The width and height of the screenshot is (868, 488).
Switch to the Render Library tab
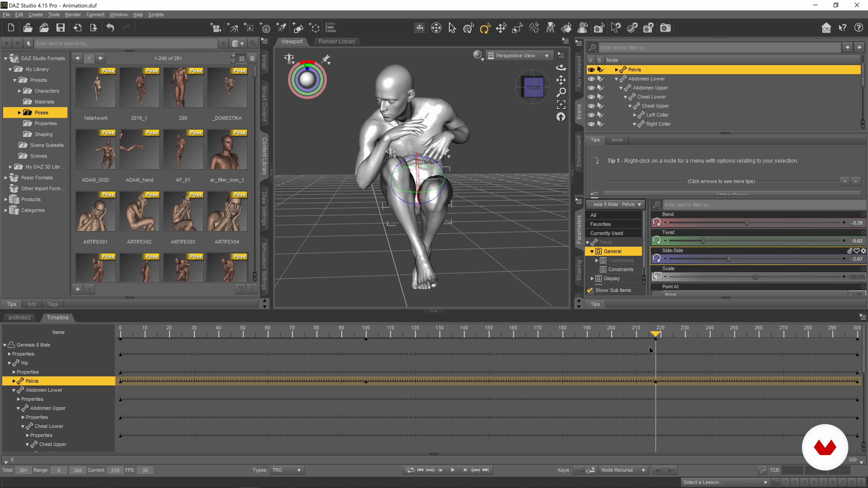pos(337,41)
